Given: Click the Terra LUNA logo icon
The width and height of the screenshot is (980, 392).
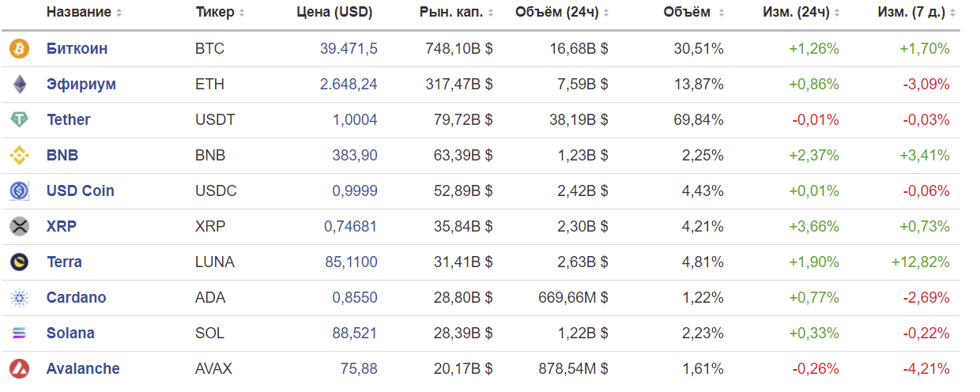Looking at the screenshot, I should tap(19, 262).
